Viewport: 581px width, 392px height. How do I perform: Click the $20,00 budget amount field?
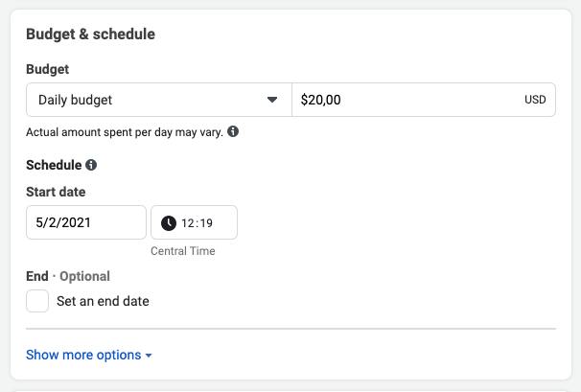[403, 100]
